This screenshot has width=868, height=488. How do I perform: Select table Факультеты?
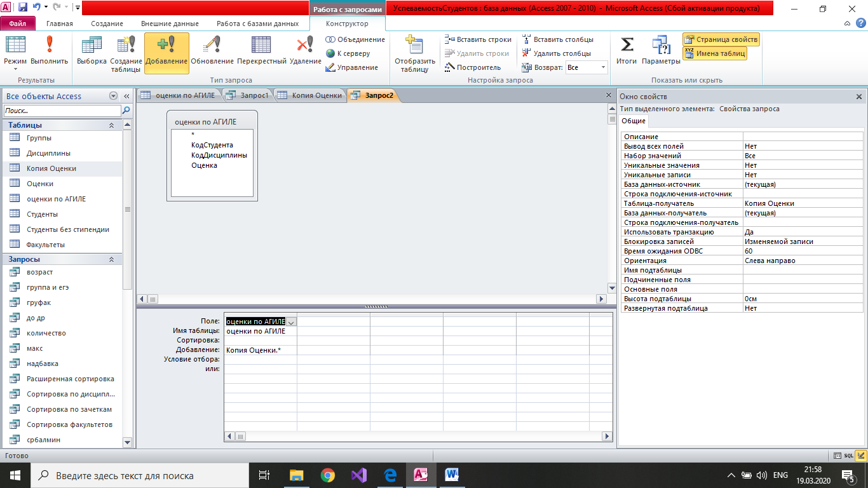click(62, 245)
